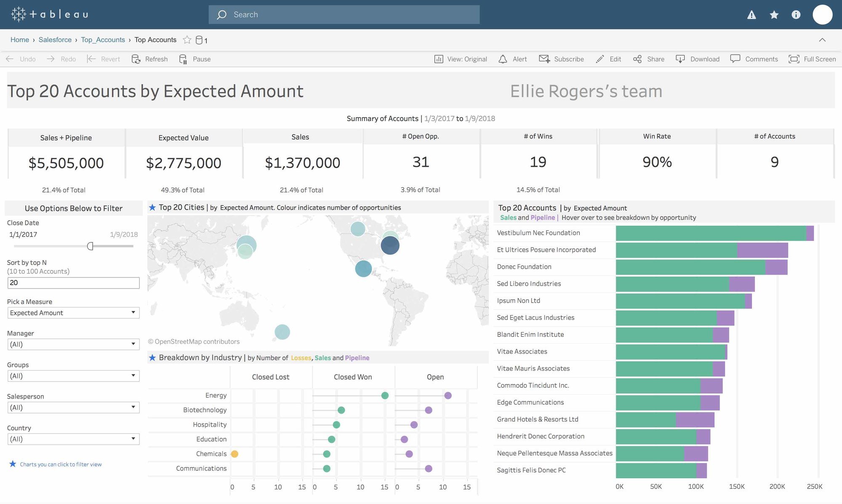Click Revert in the toolbar
This screenshot has height=504, width=842.
(104, 59)
